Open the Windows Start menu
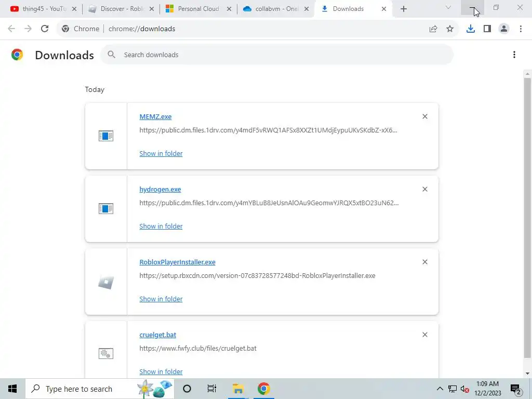 tap(12, 389)
